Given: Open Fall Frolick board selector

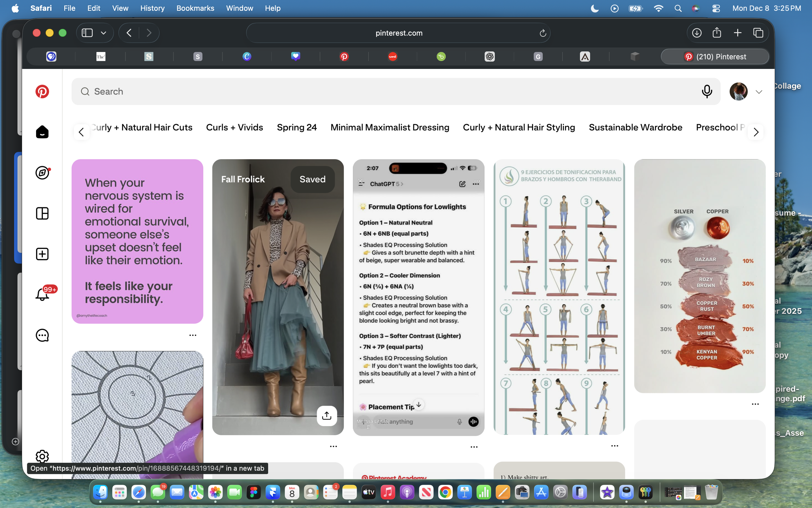Looking at the screenshot, I should coord(243,179).
